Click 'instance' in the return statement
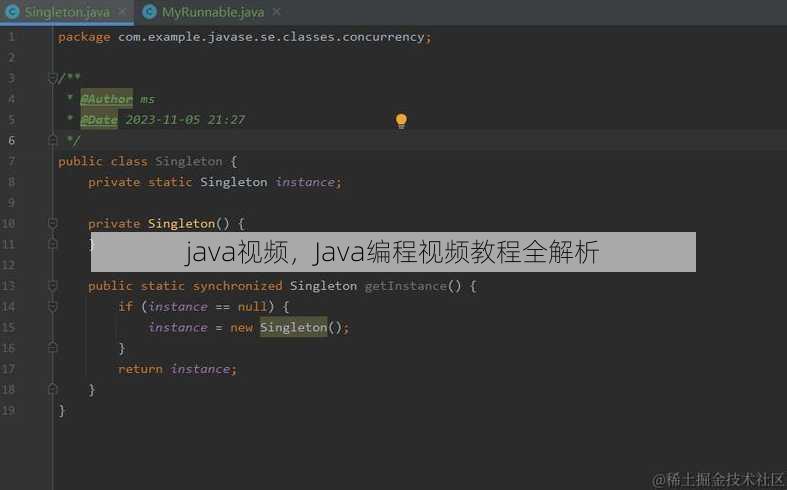Image resolution: width=787 pixels, height=490 pixels. 200,369
